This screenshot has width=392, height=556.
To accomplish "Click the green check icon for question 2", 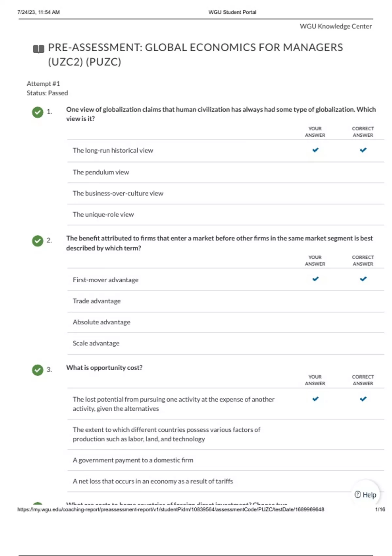I will coord(38,241).
